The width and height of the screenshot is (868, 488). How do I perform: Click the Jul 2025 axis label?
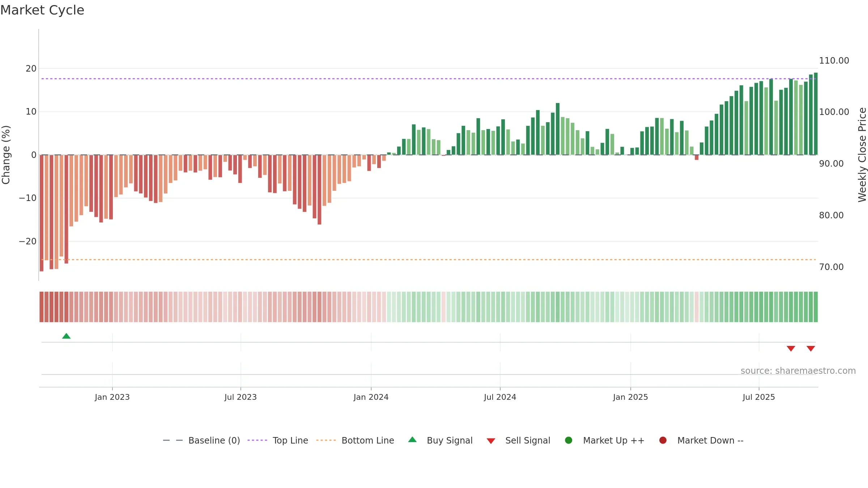click(759, 397)
